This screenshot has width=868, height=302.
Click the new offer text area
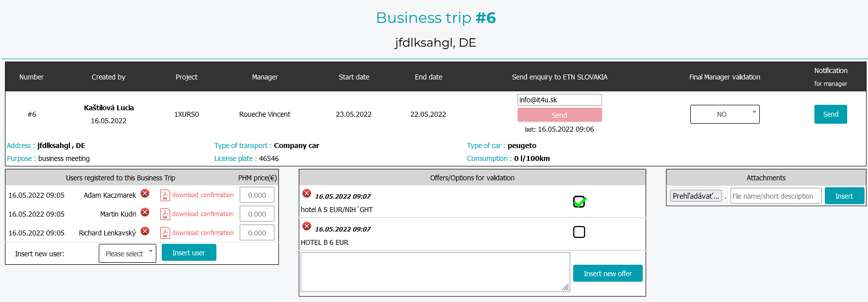tap(435, 272)
